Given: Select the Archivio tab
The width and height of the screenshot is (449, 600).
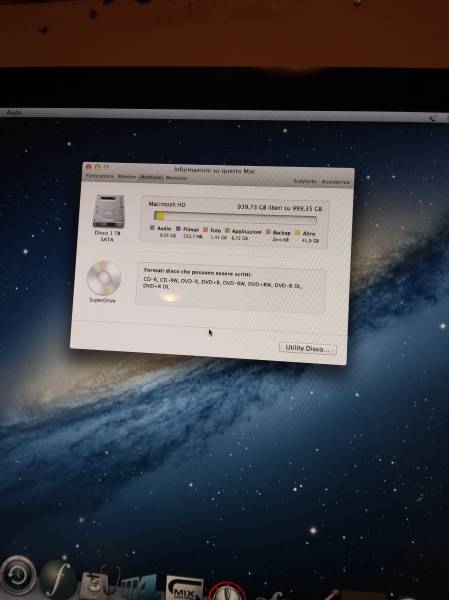Looking at the screenshot, I should (x=151, y=178).
